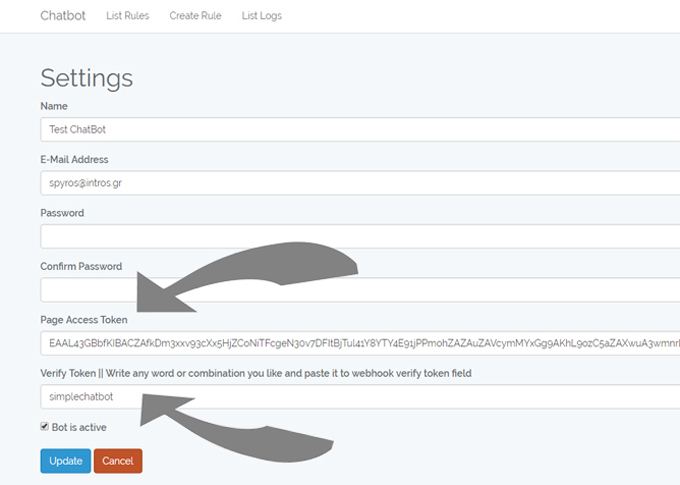680x485 pixels.
Task: Click the Update button
Action: pyautogui.click(x=65, y=461)
